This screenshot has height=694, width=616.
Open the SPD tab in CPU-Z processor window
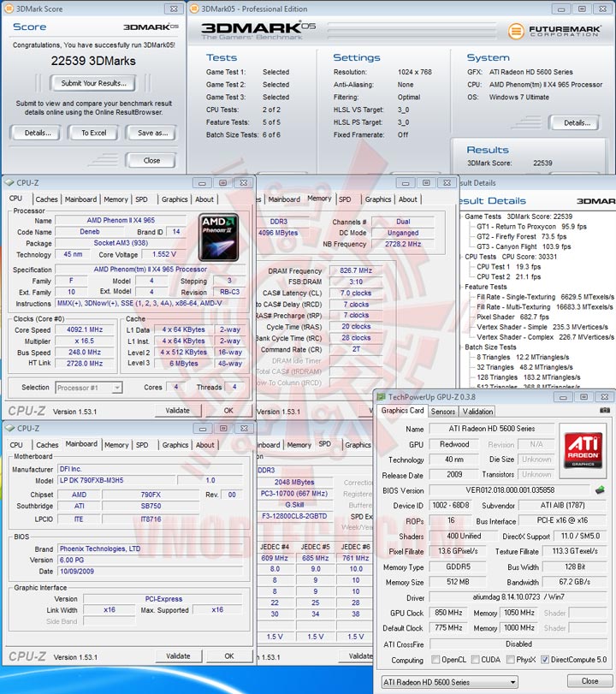click(142, 199)
